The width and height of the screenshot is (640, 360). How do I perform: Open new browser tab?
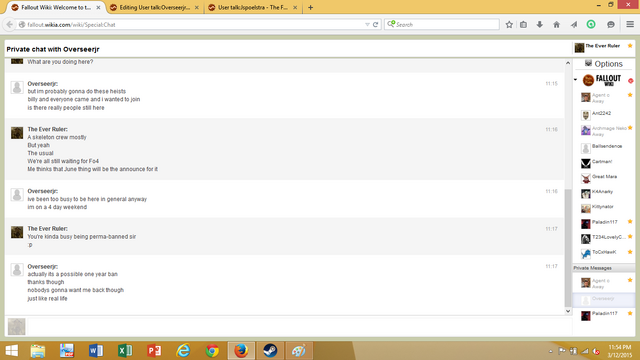click(310, 7)
